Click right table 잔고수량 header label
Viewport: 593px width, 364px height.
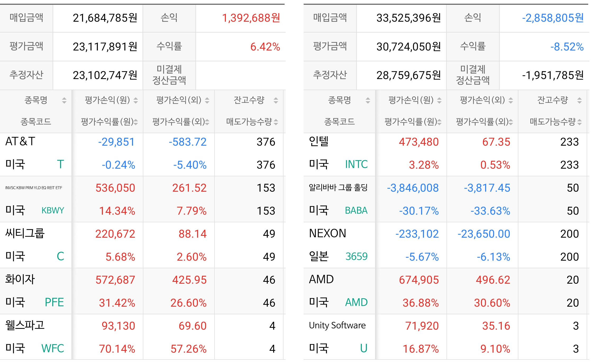553,100
